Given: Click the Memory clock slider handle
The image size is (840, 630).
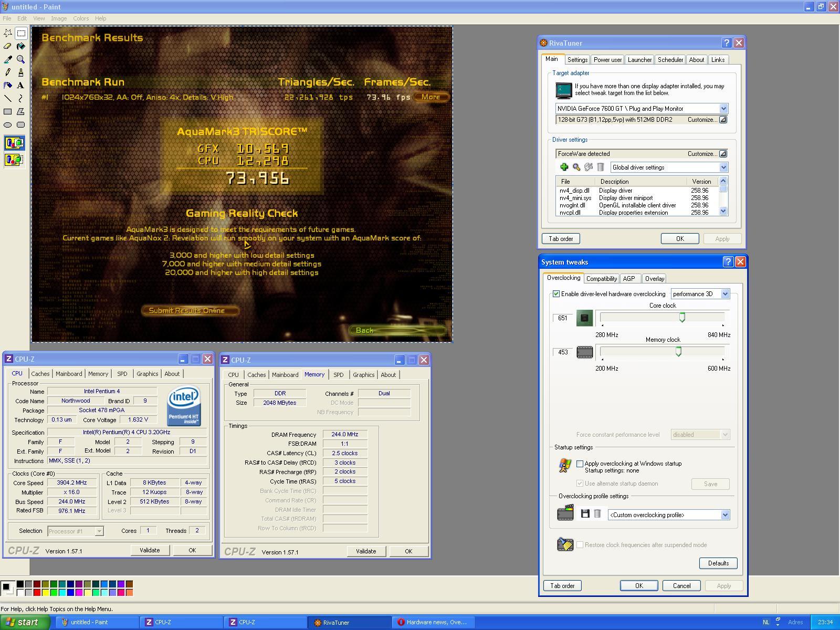Looking at the screenshot, I should [678, 351].
